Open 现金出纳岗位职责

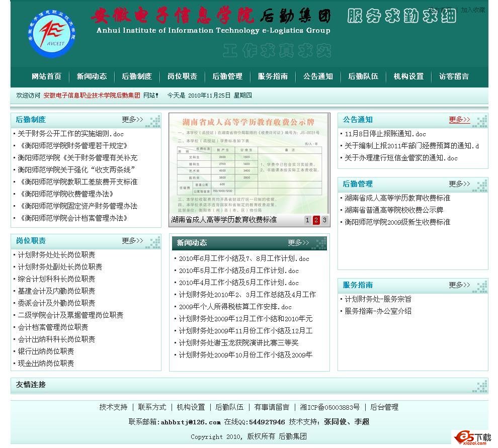pyautogui.click(x=46, y=363)
